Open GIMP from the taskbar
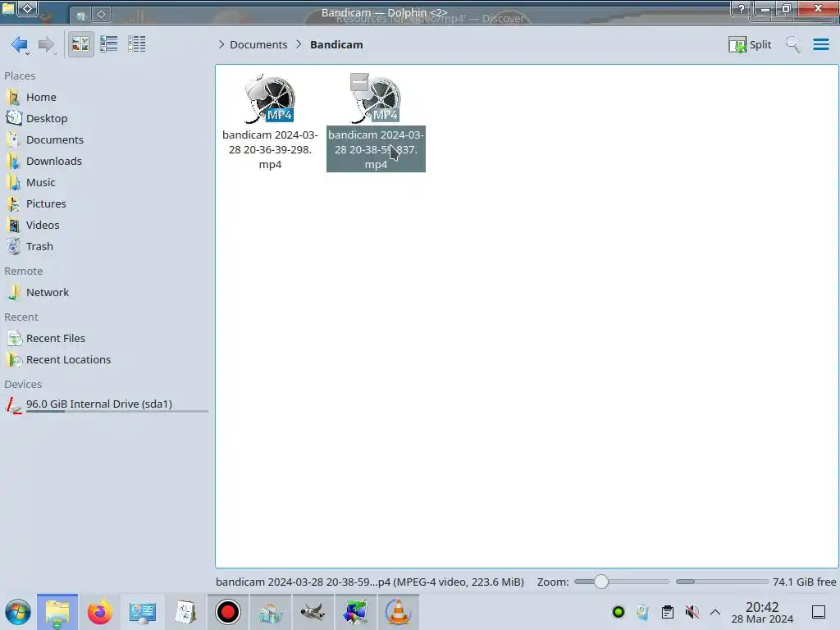 point(313,612)
